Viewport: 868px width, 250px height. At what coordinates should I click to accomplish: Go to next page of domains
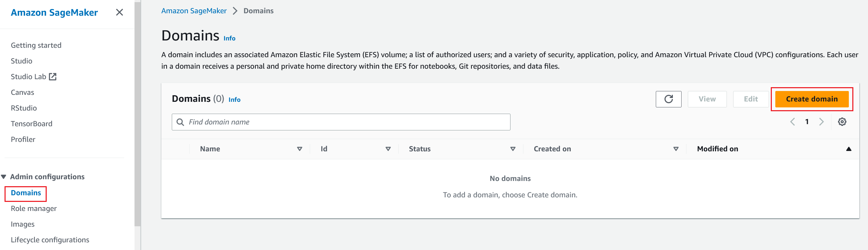pos(821,122)
